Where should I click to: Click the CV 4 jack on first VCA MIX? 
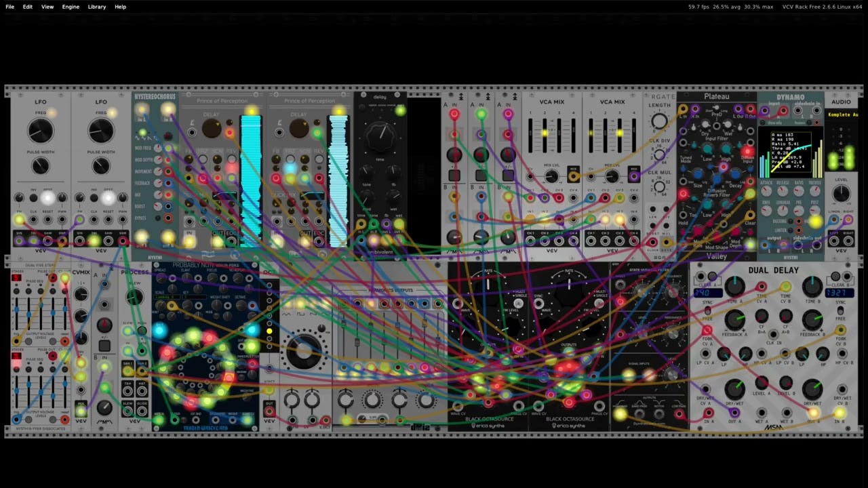point(574,198)
